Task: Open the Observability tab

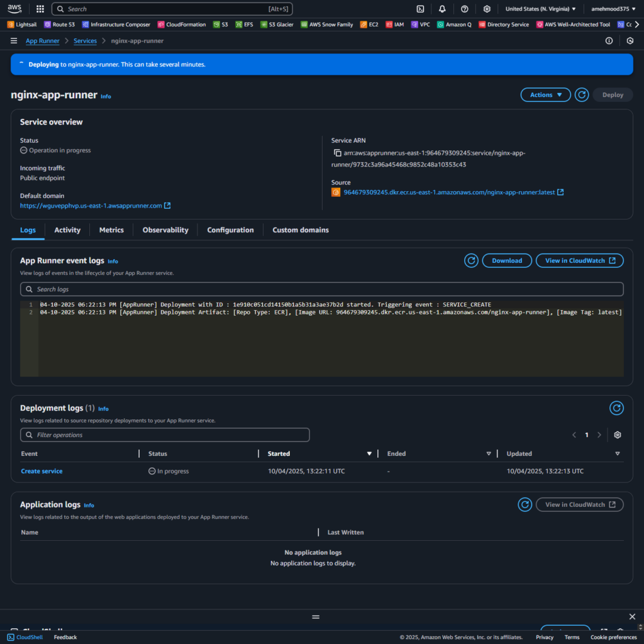Action: click(x=165, y=230)
